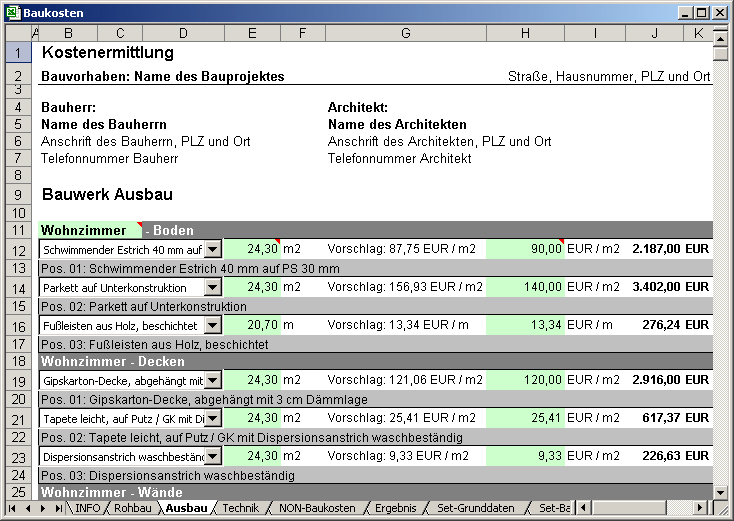Select column G header
This screenshot has height=521, width=734.
[x=406, y=33]
